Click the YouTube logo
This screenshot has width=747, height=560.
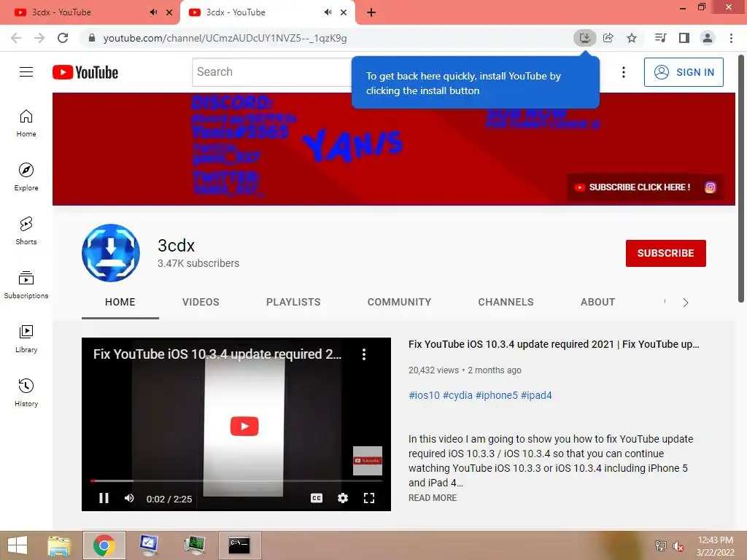pos(85,72)
